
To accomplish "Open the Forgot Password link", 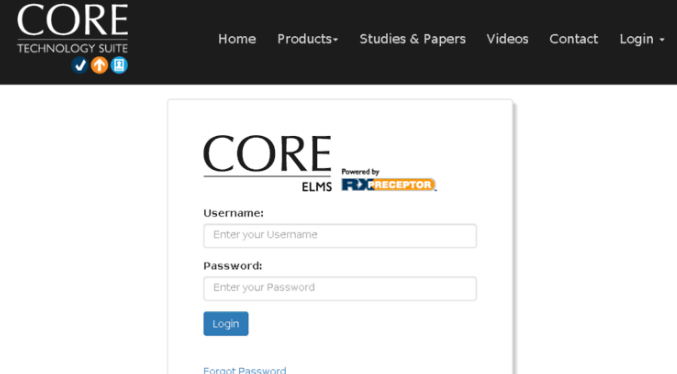I will pyautogui.click(x=244, y=370).
